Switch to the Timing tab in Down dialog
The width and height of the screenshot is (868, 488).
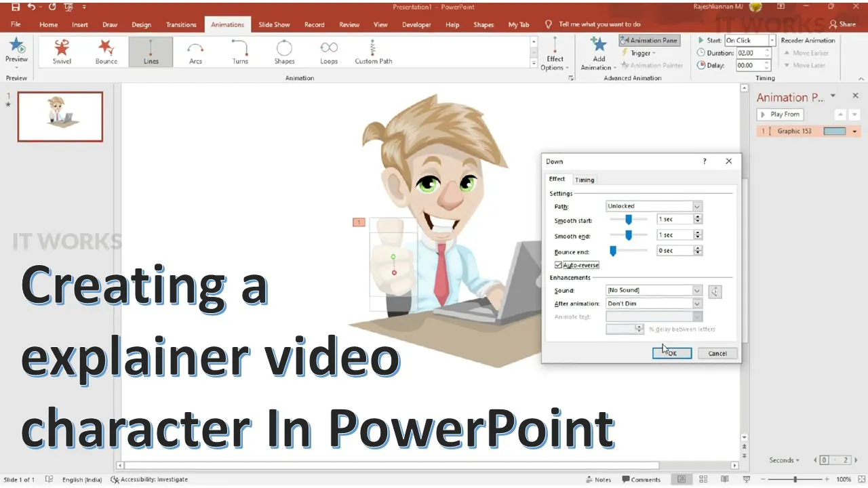[585, 180]
